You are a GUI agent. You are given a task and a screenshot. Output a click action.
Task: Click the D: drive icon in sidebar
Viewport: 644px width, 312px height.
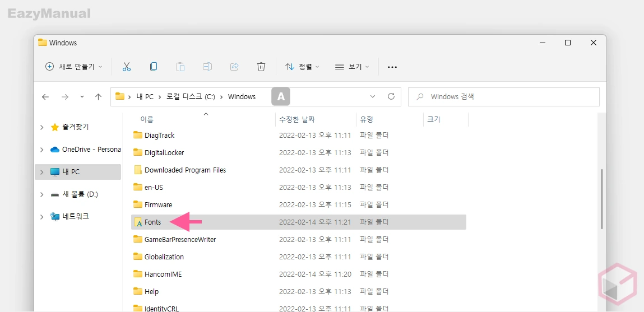tap(54, 194)
